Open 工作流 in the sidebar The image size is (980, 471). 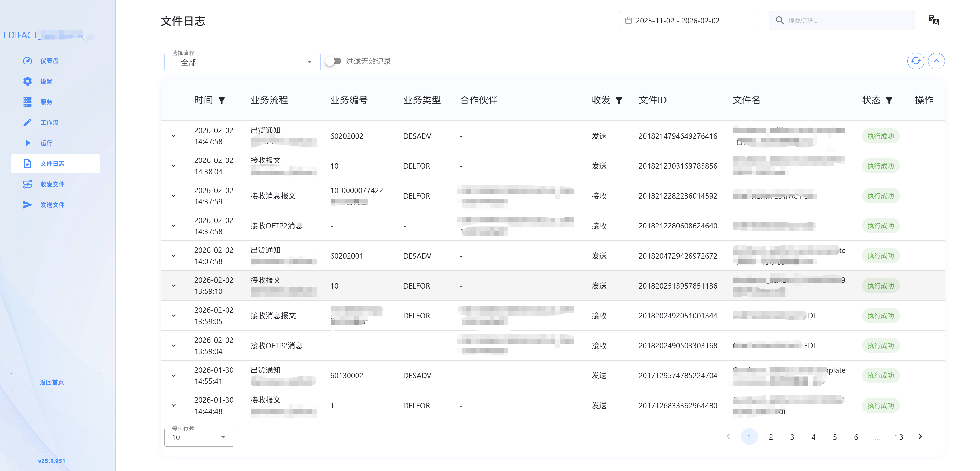click(x=56, y=122)
